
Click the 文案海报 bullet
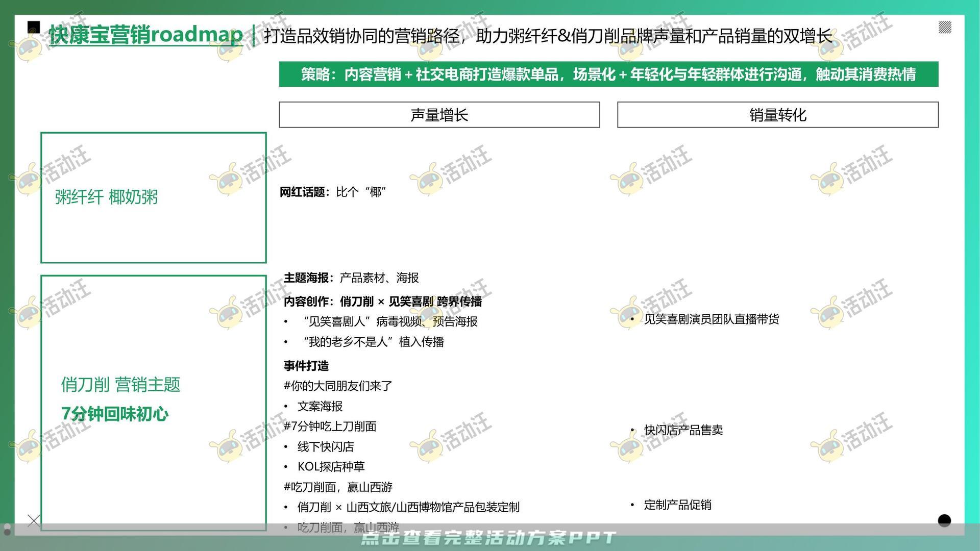(320, 406)
